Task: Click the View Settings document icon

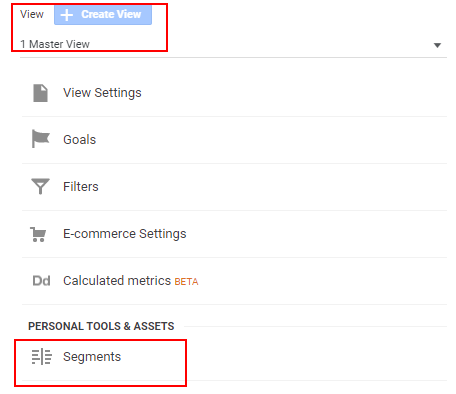Action: coord(41,93)
